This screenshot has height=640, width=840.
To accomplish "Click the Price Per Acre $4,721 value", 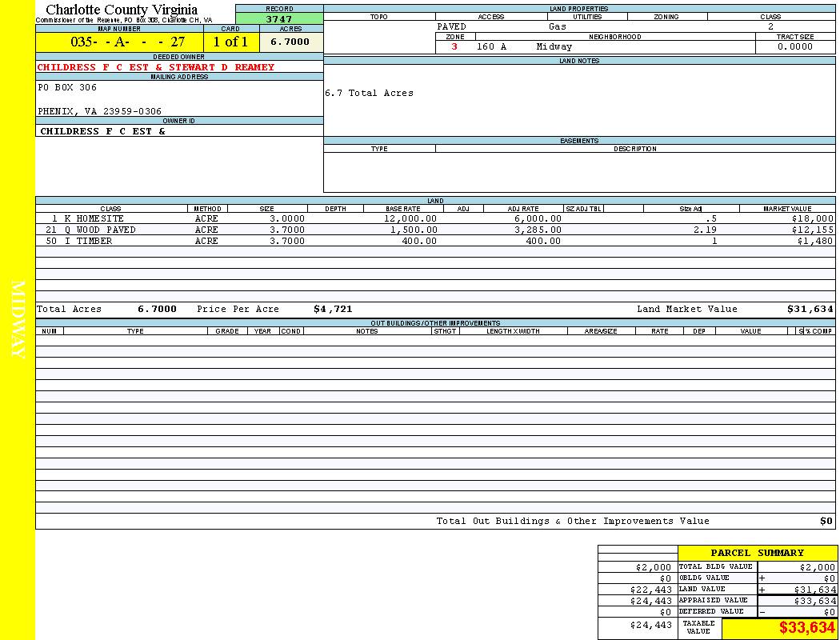I will (333, 309).
